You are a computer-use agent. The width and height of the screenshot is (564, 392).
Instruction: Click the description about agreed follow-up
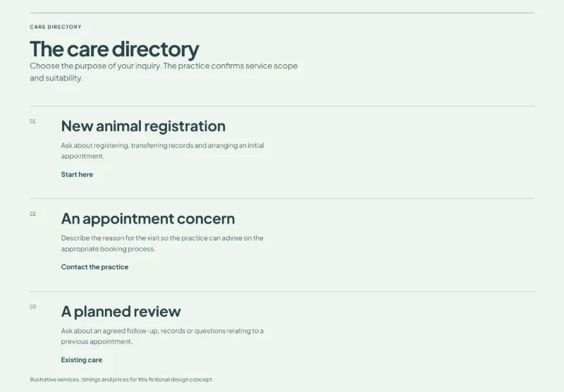[x=162, y=336]
